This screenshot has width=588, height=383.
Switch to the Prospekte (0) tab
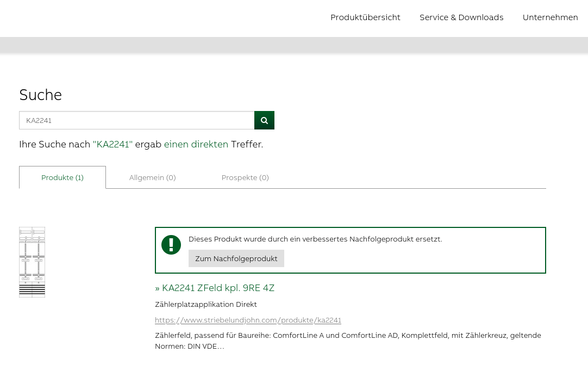tap(245, 177)
